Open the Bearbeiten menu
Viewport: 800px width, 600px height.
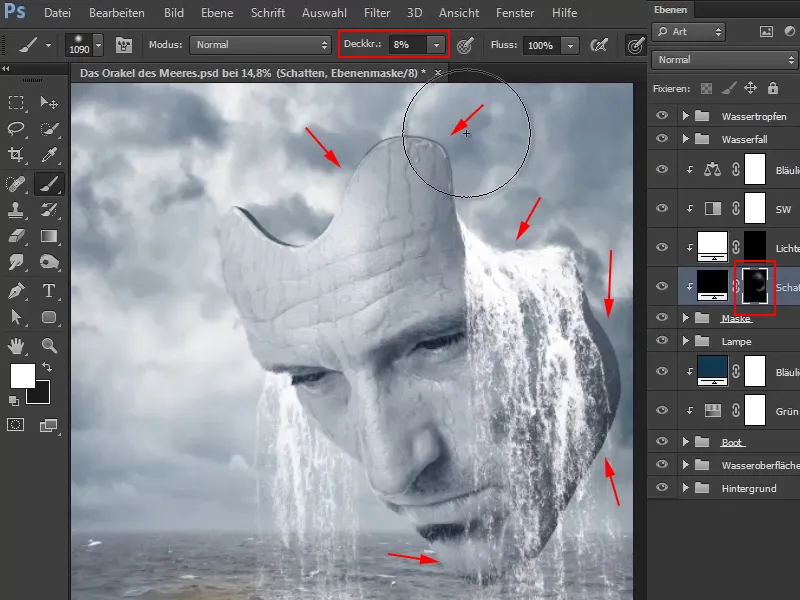[x=117, y=13]
